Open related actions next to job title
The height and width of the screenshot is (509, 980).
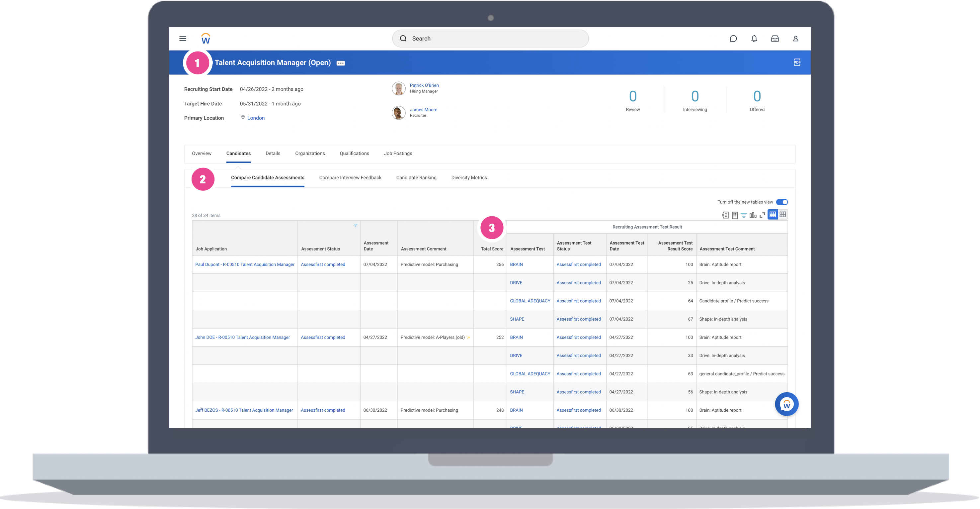click(x=341, y=63)
